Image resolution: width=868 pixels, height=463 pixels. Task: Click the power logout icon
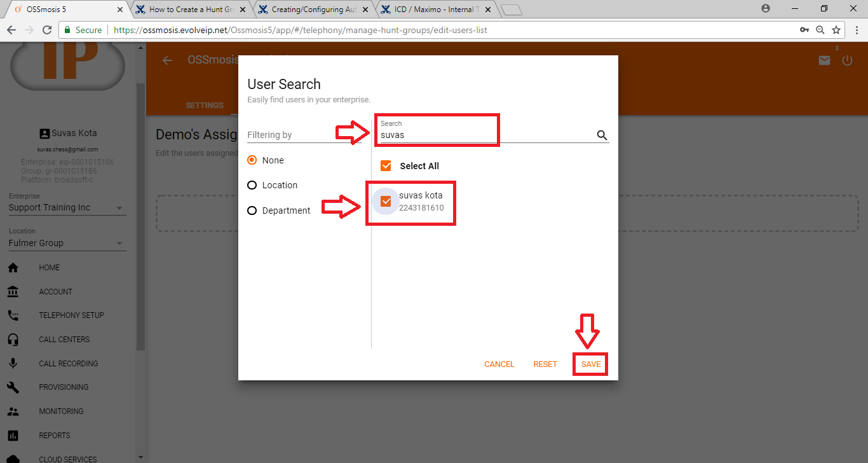coord(847,60)
